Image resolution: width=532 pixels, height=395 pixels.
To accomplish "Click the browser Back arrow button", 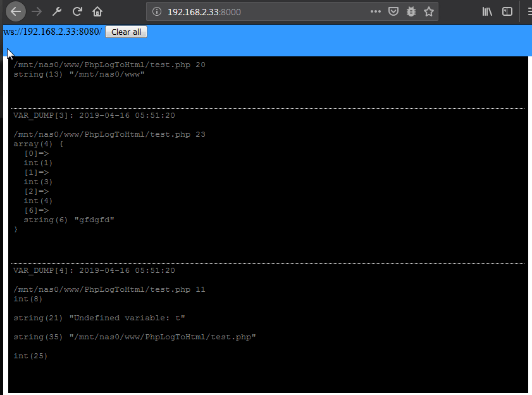I will [16, 11].
